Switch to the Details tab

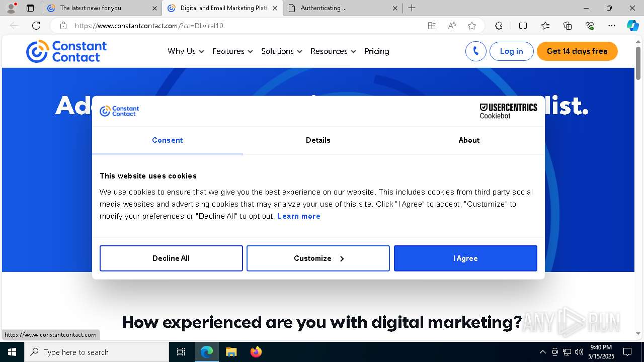tap(318, 140)
